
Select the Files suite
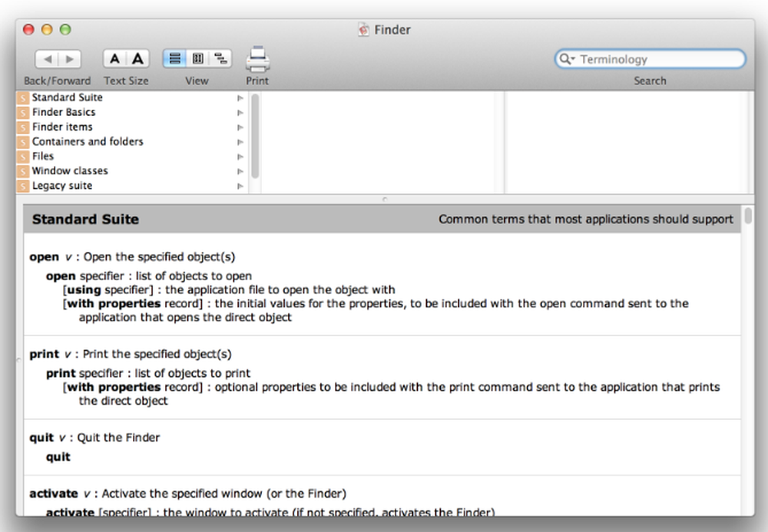tap(132, 156)
